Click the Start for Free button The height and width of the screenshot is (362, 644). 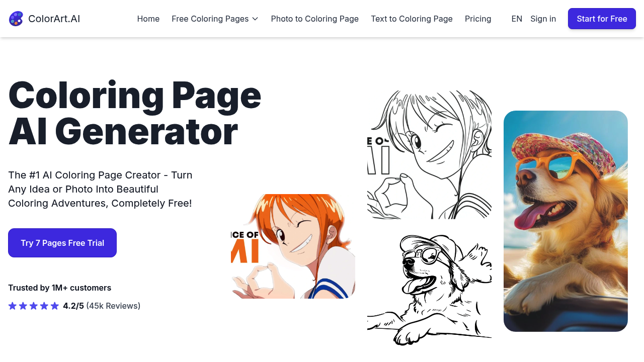point(602,19)
